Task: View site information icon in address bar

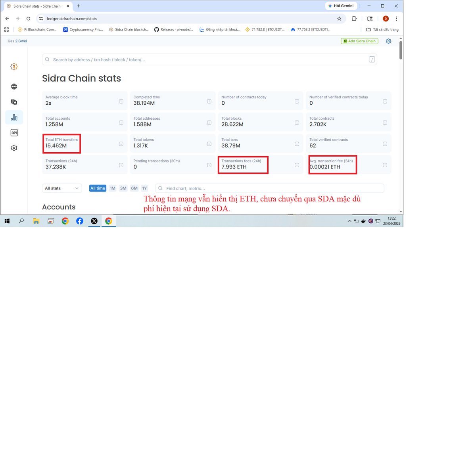Action: point(41,19)
